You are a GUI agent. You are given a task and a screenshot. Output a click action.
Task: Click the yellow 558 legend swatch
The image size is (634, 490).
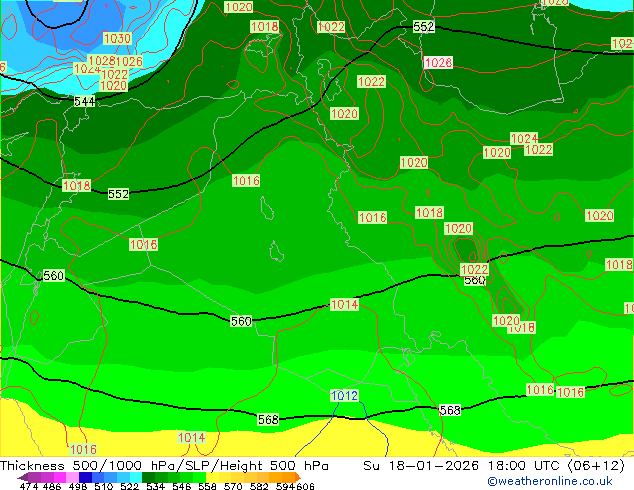click(x=213, y=477)
